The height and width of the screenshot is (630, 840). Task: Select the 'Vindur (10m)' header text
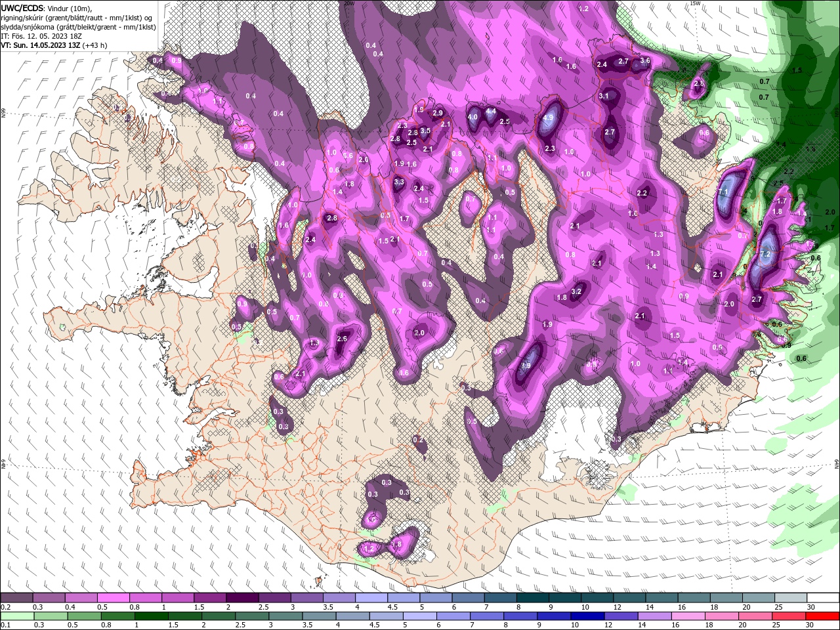coord(70,8)
